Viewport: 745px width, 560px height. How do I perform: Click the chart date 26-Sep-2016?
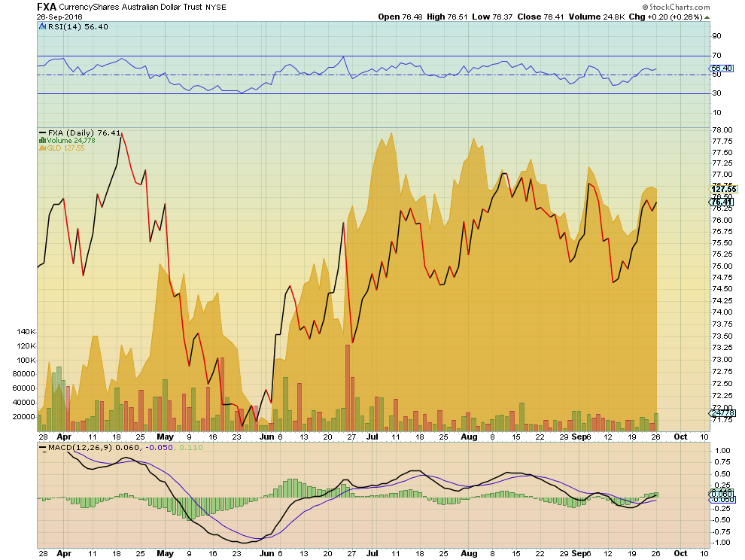coord(59,17)
